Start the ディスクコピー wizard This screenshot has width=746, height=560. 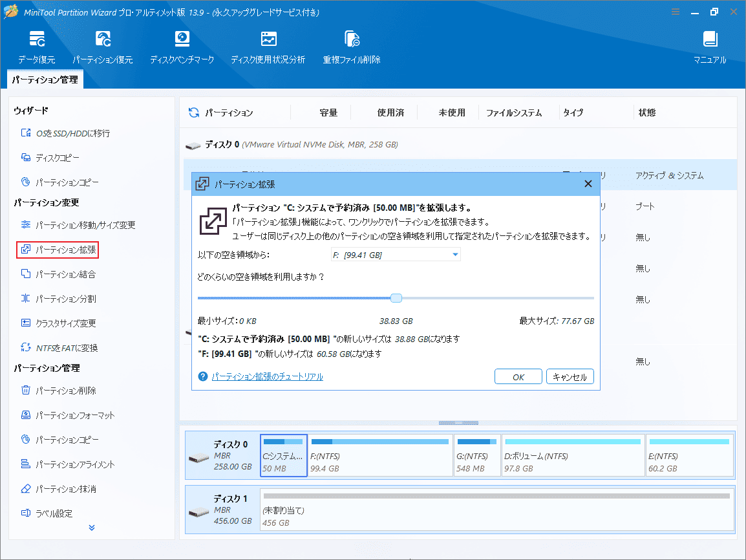50,158
